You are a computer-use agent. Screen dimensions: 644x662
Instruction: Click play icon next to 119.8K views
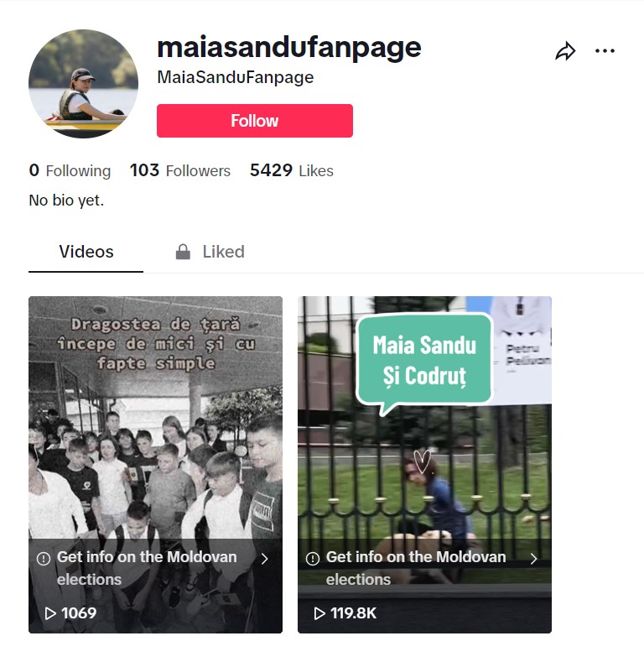tap(319, 613)
